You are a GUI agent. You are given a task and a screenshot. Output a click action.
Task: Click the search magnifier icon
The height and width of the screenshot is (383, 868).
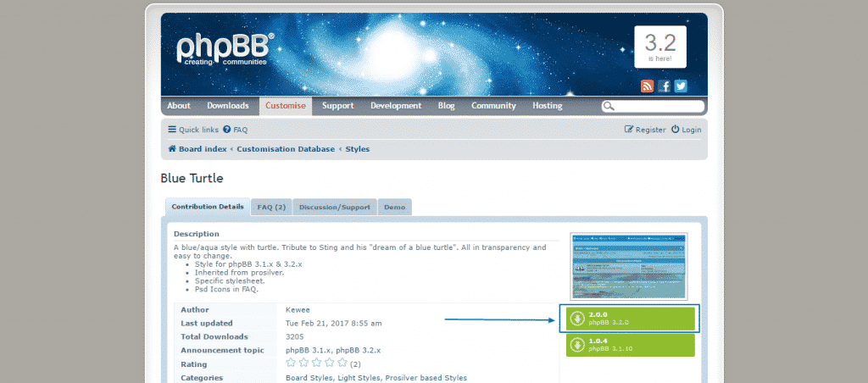608,107
